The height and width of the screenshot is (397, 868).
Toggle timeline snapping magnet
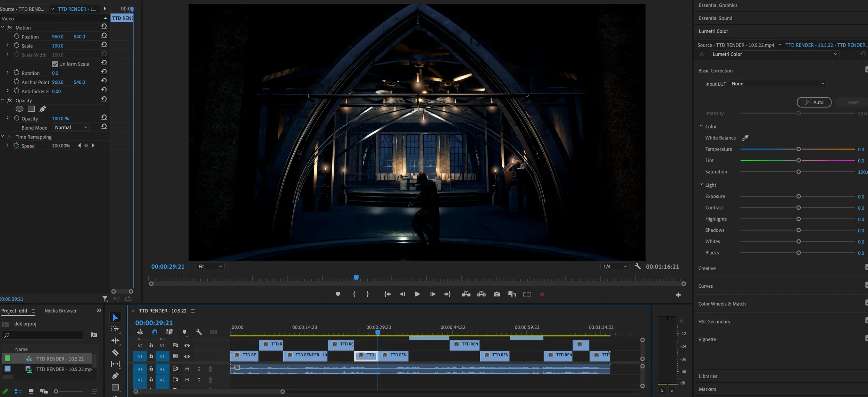[155, 332]
